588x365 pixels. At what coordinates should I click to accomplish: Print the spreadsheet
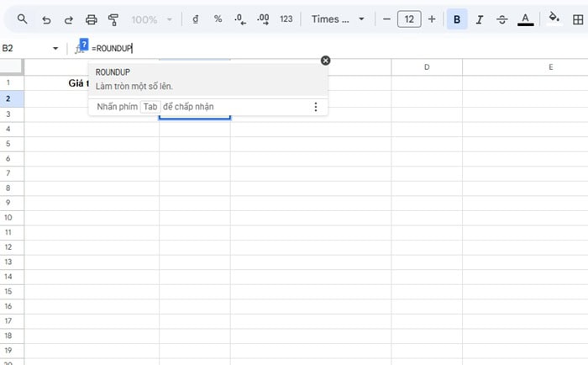tap(91, 19)
